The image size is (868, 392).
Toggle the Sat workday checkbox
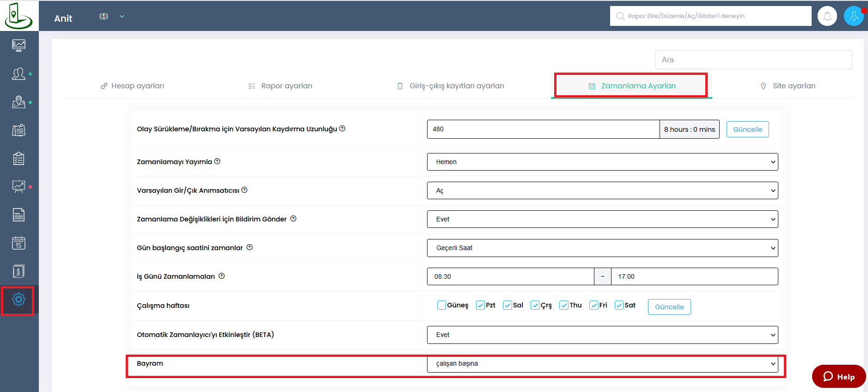[x=619, y=305]
